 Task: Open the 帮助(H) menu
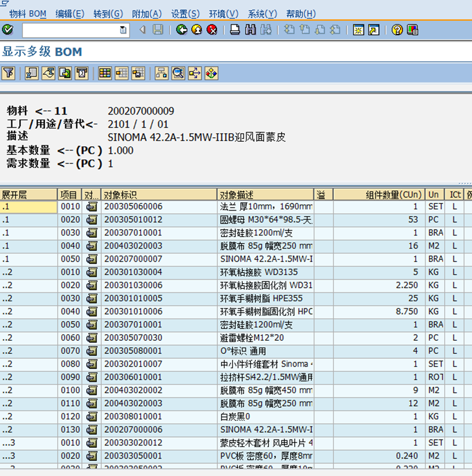pyautogui.click(x=301, y=14)
